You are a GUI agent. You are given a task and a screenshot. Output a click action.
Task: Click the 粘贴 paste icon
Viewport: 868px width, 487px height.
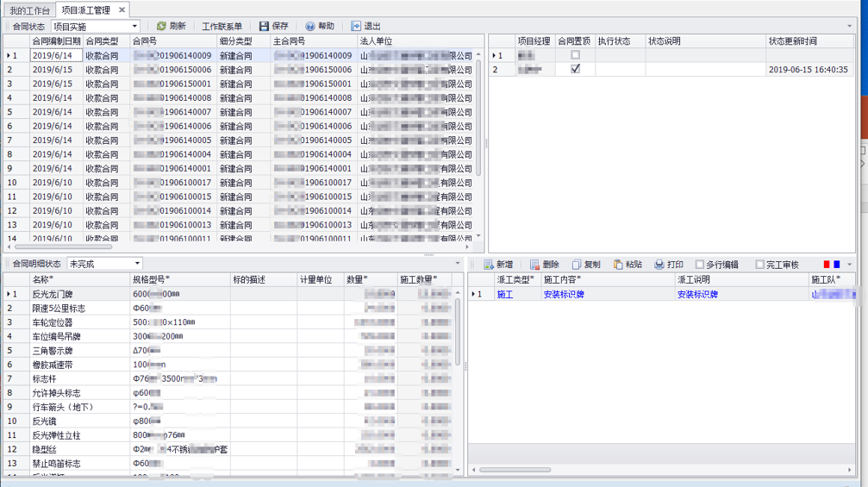pos(618,265)
